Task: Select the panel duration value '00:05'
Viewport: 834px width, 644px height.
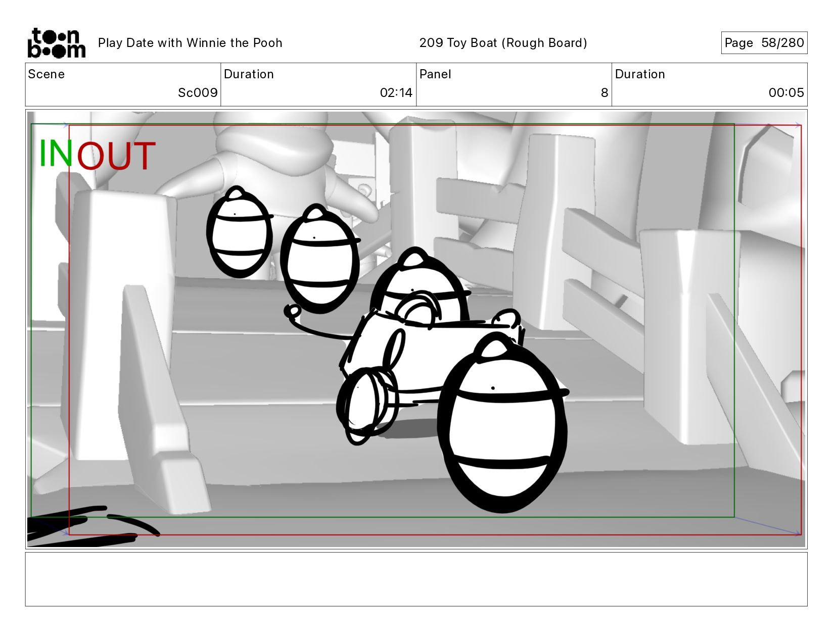Action: click(786, 93)
